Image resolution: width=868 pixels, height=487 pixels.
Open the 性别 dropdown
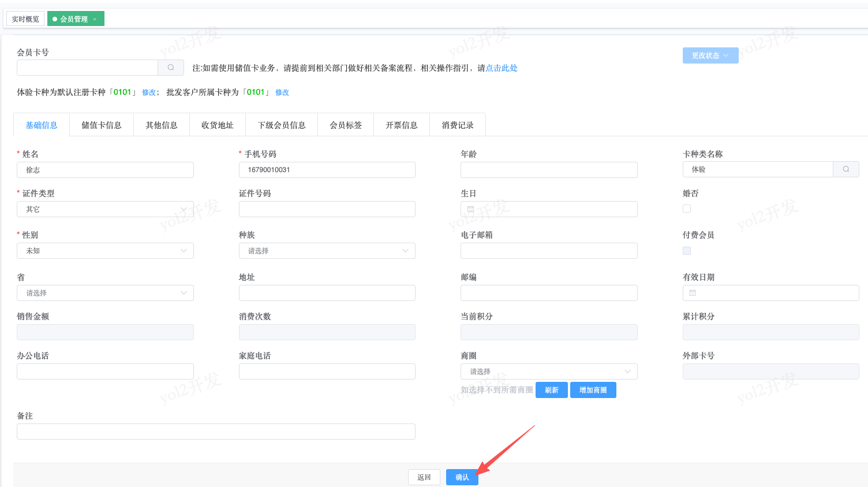105,251
